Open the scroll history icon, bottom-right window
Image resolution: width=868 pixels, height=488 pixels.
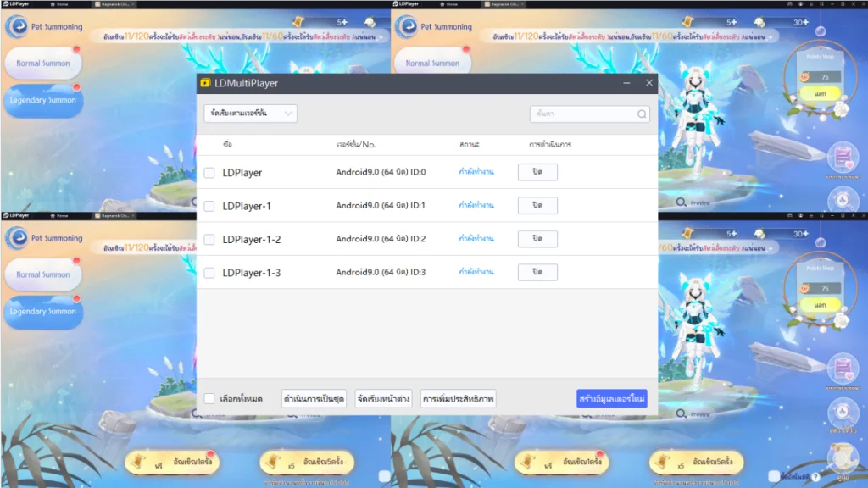point(843,457)
